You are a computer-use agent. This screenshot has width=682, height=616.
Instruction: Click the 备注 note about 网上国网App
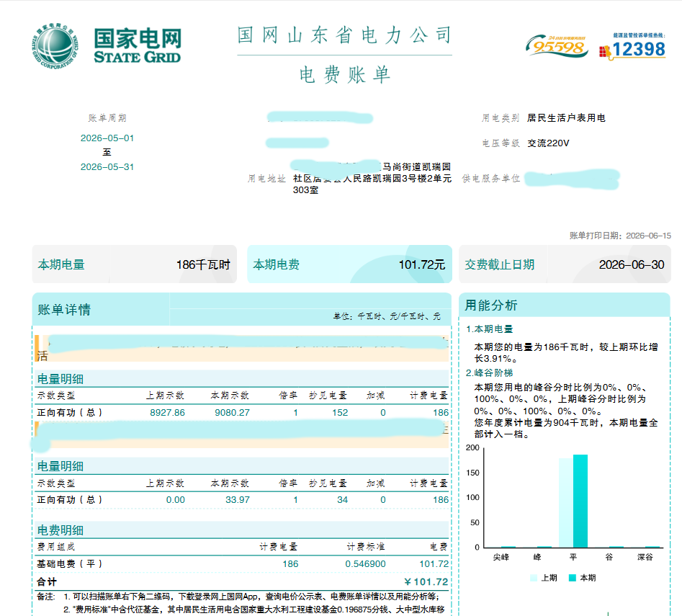pyautogui.click(x=251, y=597)
